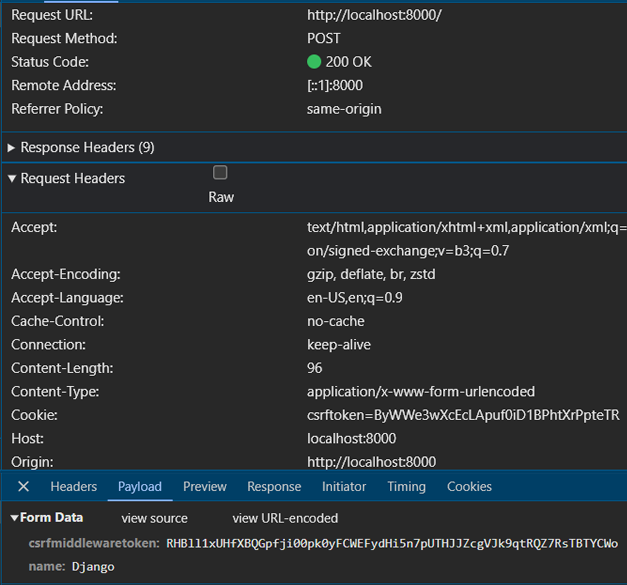The height and width of the screenshot is (585, 627).
Task: Click the Request Method: label
Action: (64, 38)
